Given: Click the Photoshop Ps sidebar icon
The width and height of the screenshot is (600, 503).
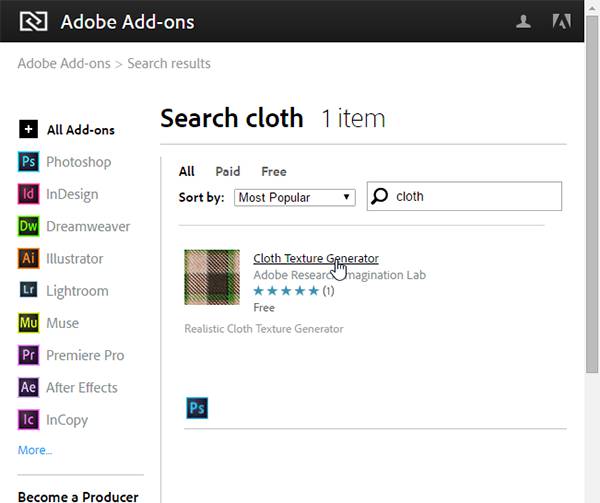Looking at the screenshot, I should [x=28, y=161].
